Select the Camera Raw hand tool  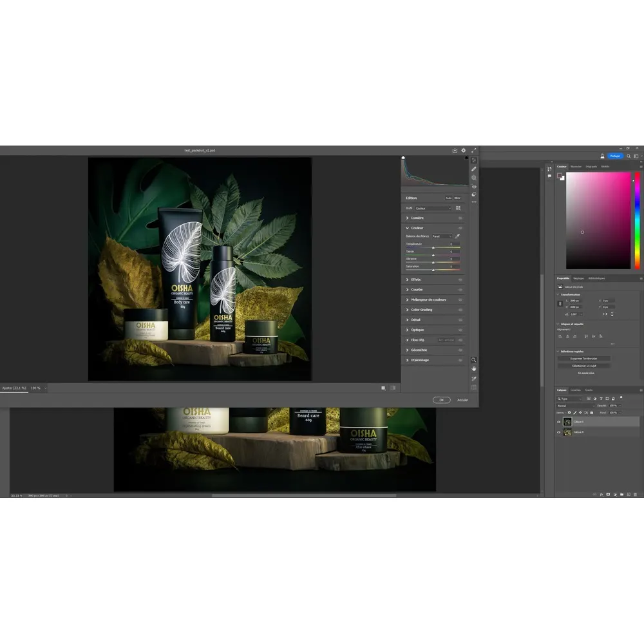[473, 369]
